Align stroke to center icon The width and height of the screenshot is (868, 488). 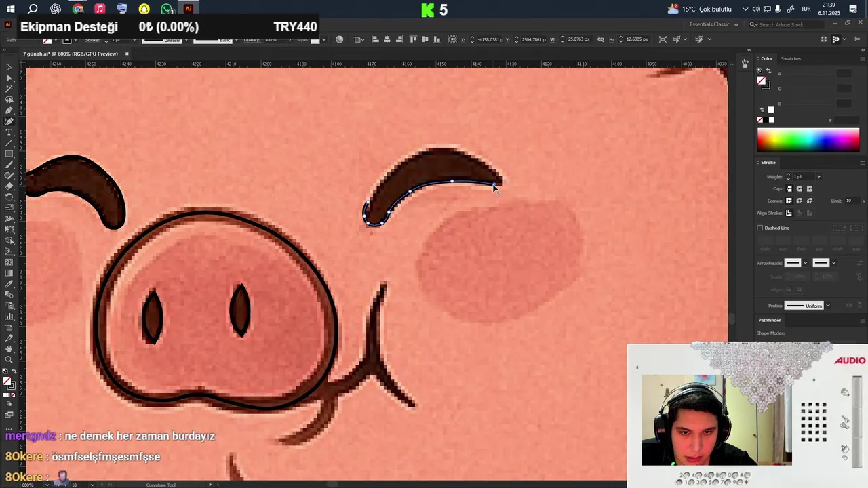(x=789, y=213)
